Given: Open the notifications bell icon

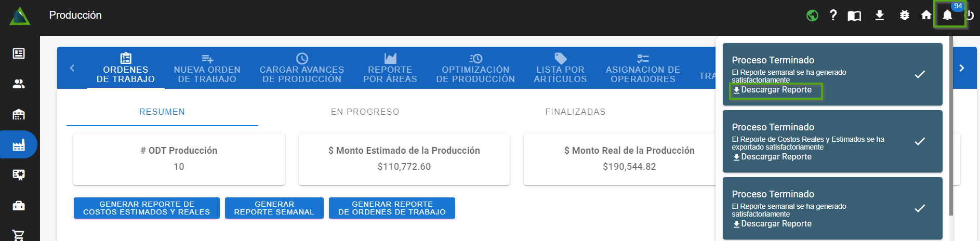Looking at the screenshot, I should [x=947, y=16].
